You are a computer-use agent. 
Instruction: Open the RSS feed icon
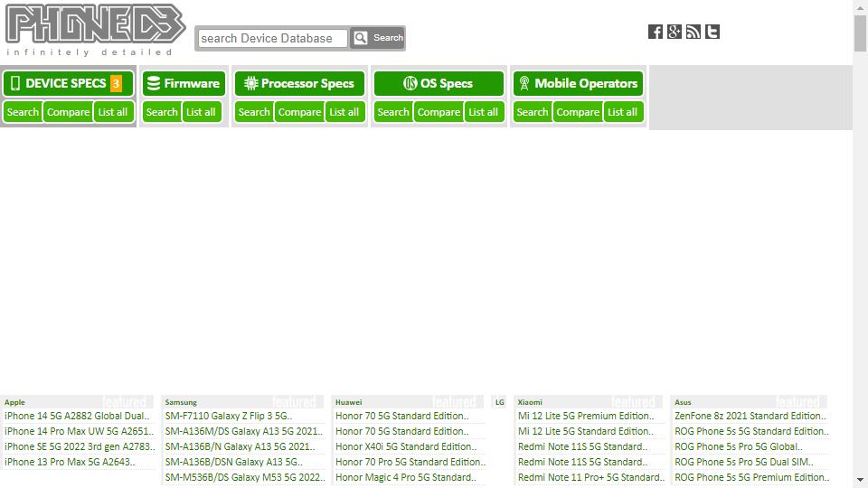(x=693, y=33)
